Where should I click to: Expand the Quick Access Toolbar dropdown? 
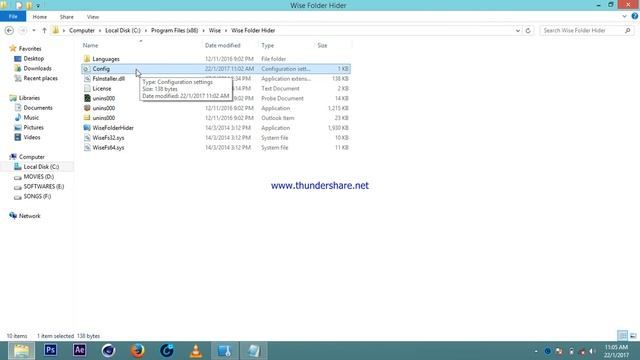(38, 6)
